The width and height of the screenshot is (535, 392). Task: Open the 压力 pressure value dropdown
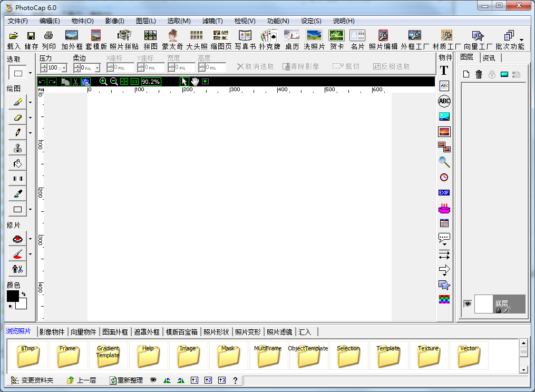[64, 68]
